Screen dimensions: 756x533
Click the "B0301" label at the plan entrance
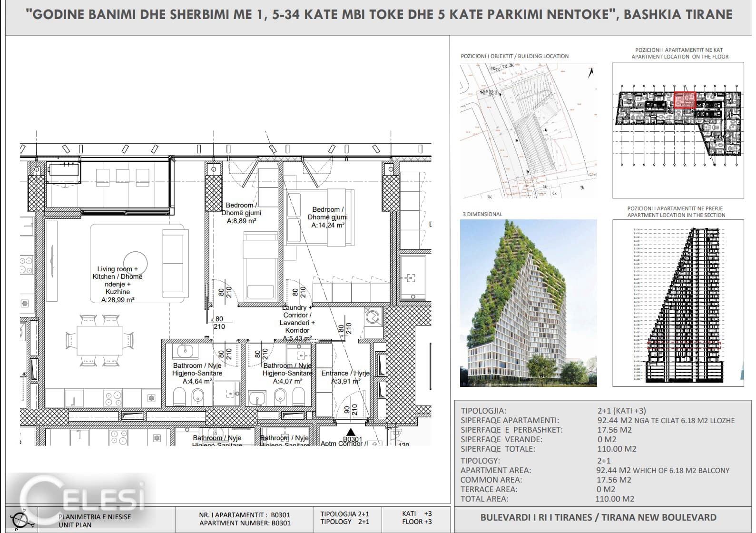click(x=353, y=440)
